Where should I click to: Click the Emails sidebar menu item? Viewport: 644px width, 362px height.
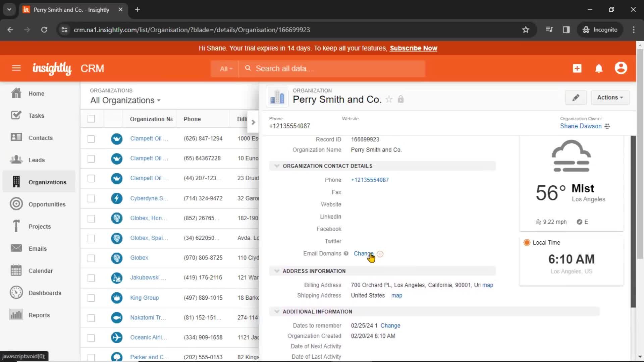click(x=38, y=248)
